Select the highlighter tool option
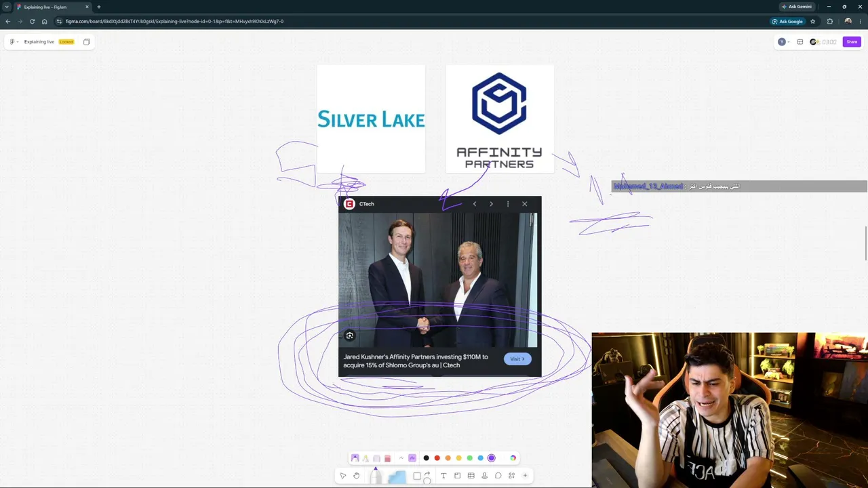 coord(366,458)
